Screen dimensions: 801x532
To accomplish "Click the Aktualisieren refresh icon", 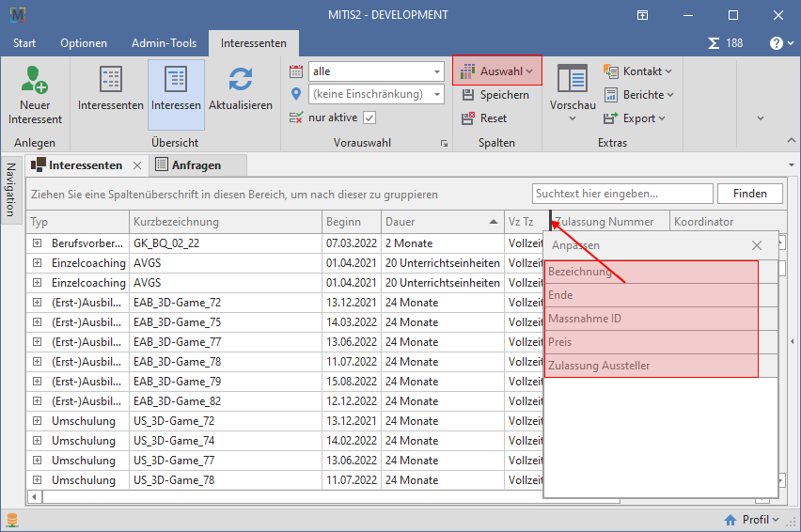I will pos(241,79).
